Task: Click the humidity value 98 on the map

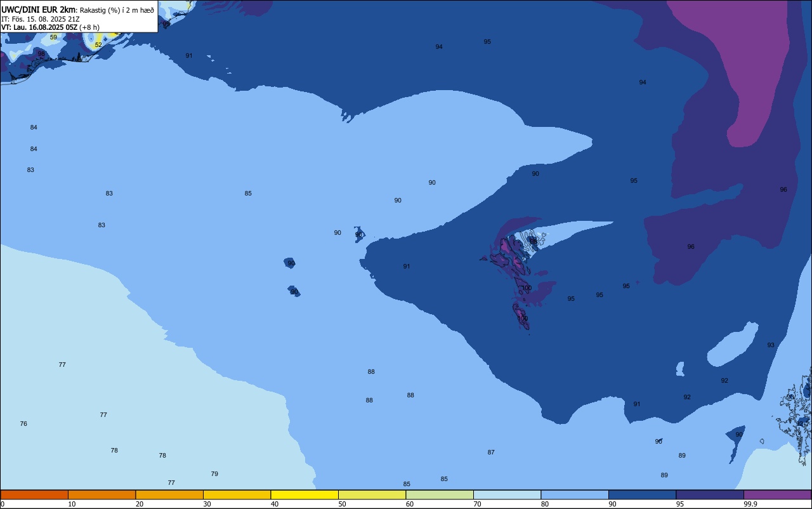Action: (x=41, y=54)
